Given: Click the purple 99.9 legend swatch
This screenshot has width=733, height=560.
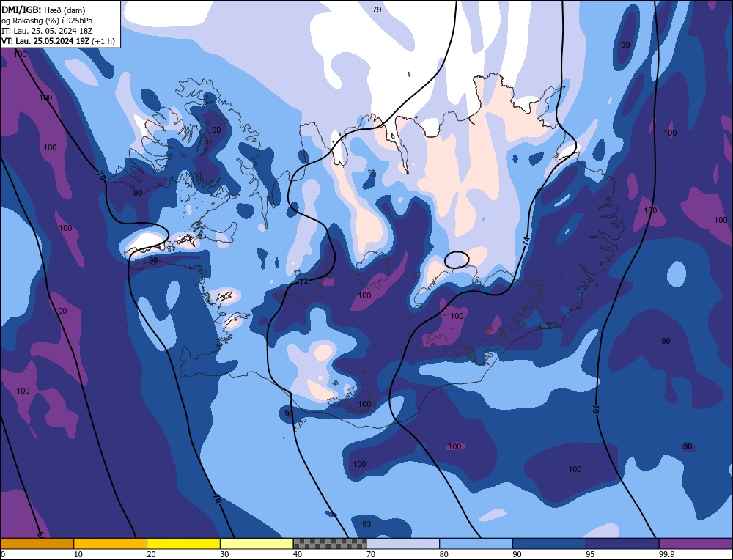Looking at the screenshot, I should 696,543.
